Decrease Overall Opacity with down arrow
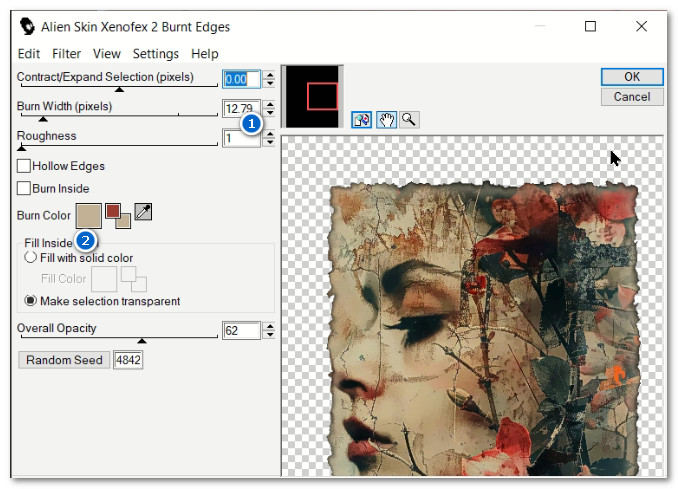Viewport: 678px width, 489px height. (270, 335)
